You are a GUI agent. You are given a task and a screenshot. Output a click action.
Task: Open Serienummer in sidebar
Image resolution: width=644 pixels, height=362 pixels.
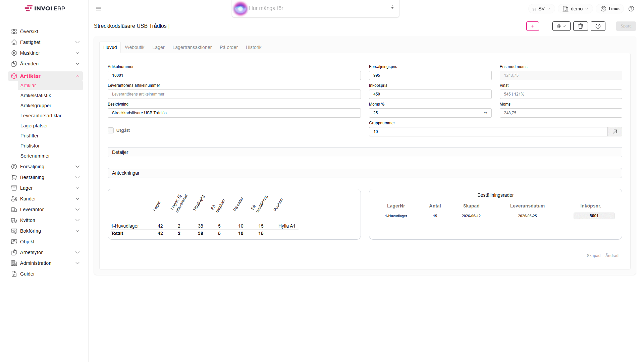click(x=35, y=156)
